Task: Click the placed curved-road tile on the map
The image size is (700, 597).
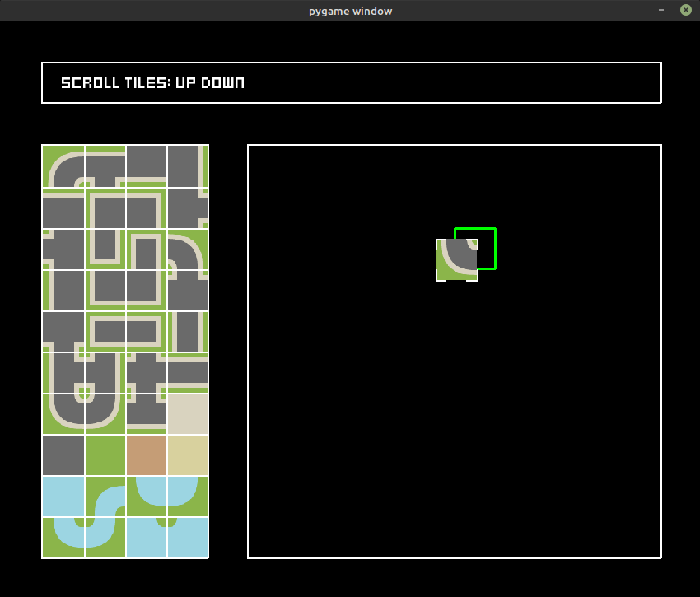Action: tap(457, 260)
